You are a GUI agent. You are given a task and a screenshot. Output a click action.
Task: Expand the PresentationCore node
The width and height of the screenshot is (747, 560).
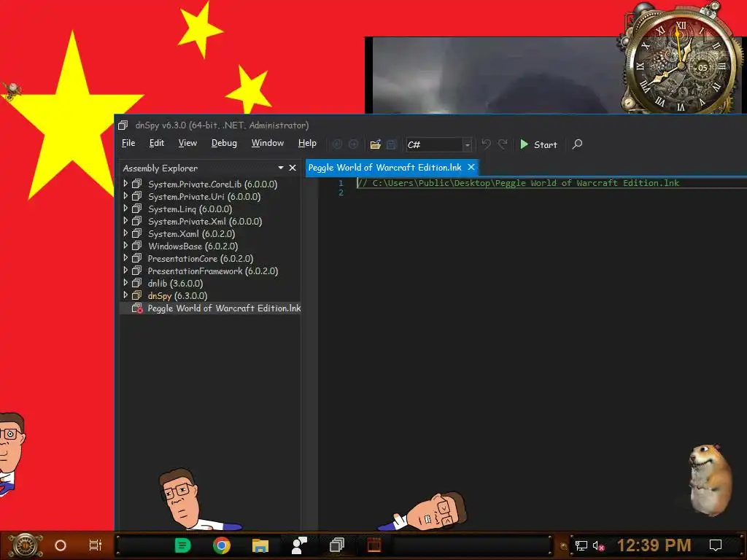[x=125, y=257]
